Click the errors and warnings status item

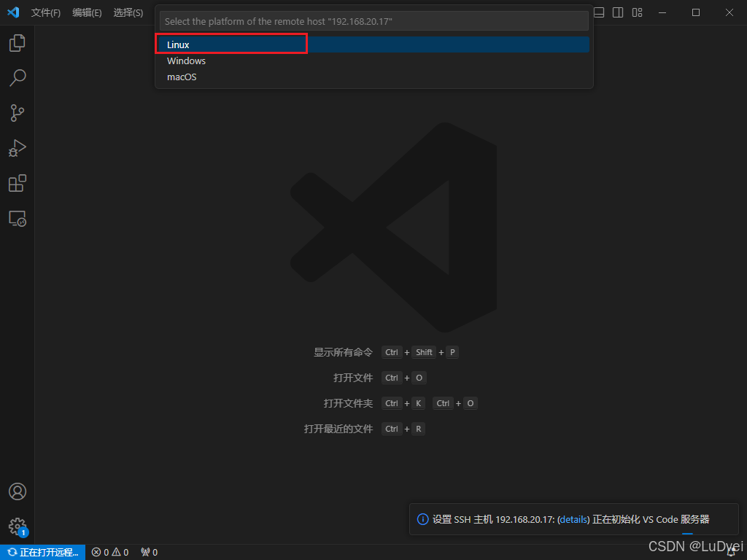tap(110, 553)
